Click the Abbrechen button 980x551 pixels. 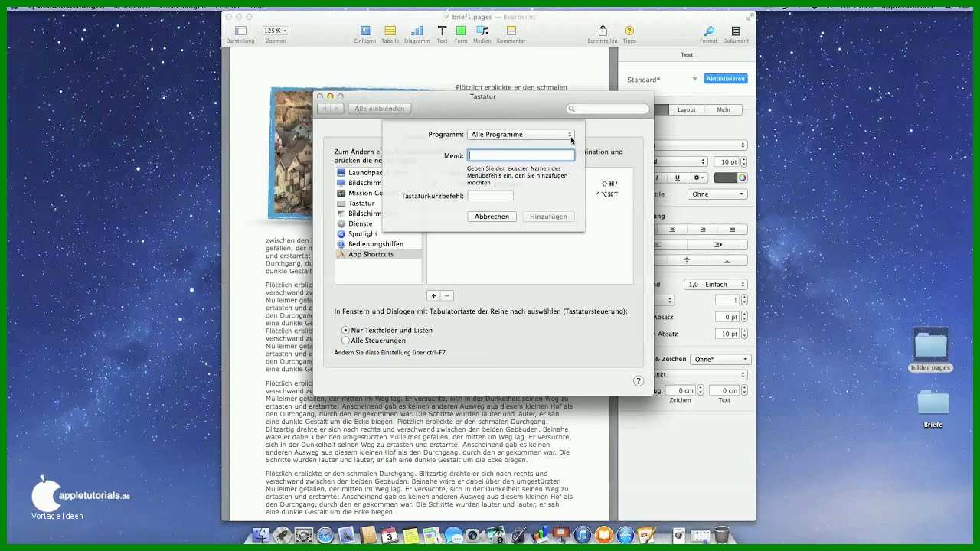(x=492, y=217)
